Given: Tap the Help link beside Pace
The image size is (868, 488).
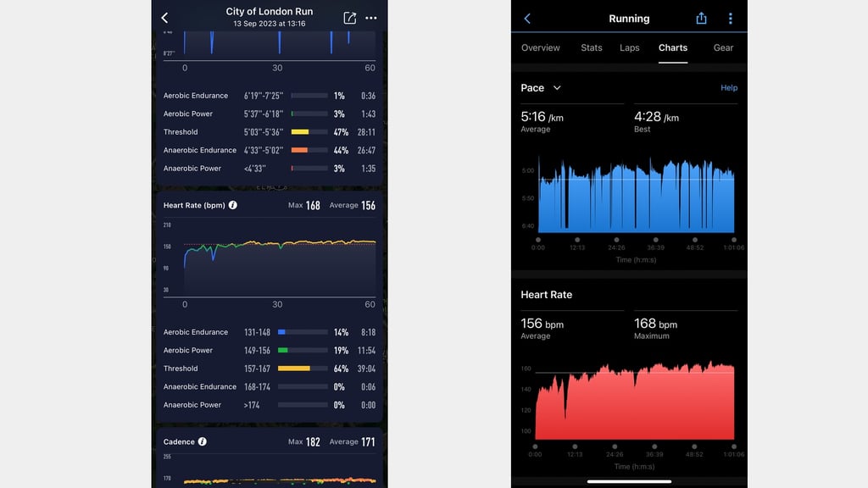Looking at the screenshot, I should [728, 87].
